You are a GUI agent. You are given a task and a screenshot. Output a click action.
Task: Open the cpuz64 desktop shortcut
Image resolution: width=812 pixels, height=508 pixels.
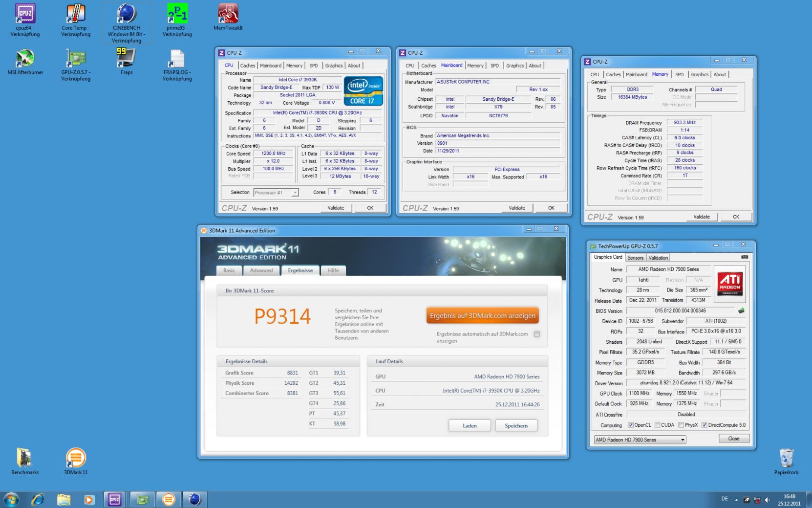click(25, 21)
